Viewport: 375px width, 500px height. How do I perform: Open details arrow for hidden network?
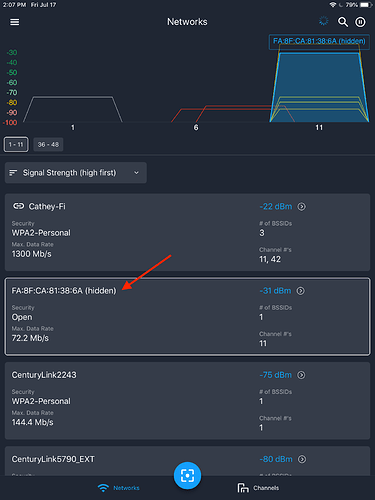(x=301, y=291)
